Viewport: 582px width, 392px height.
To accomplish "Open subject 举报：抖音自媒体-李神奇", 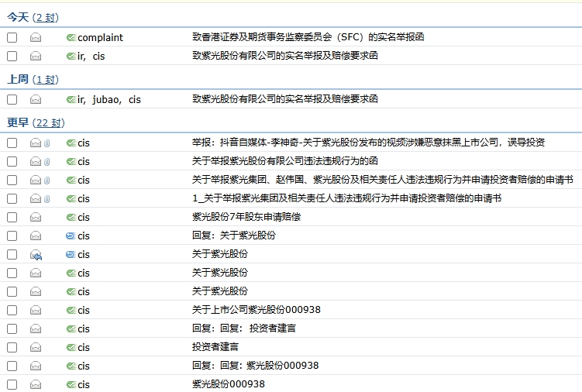I will tap(368, 143).
